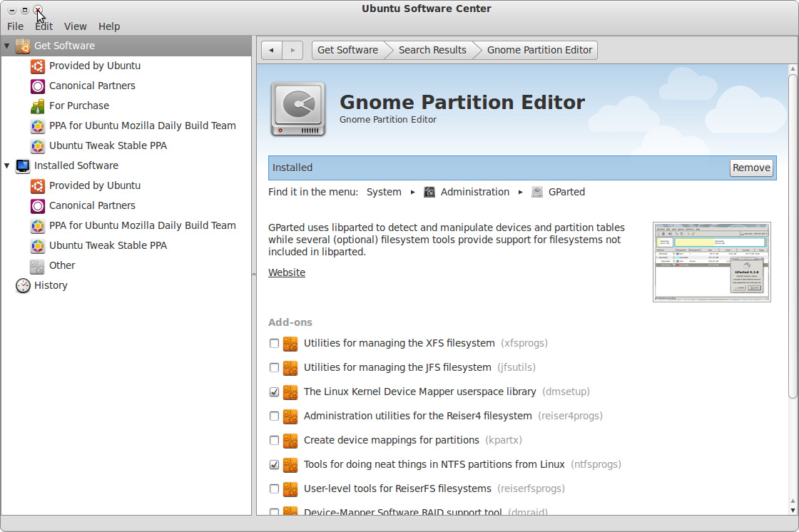Click the Get Software breadcrumb

pyautogui.click(x=347, y=50)
